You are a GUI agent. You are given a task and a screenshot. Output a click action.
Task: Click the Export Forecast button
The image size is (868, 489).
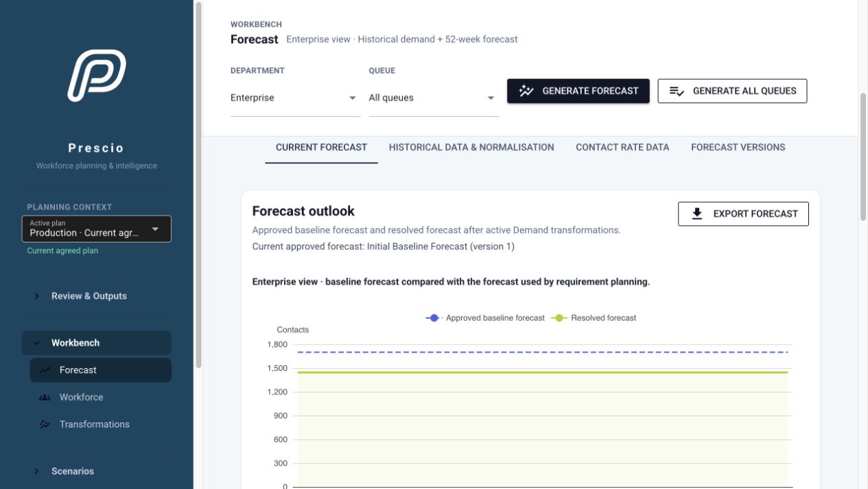tap(743, 214)
